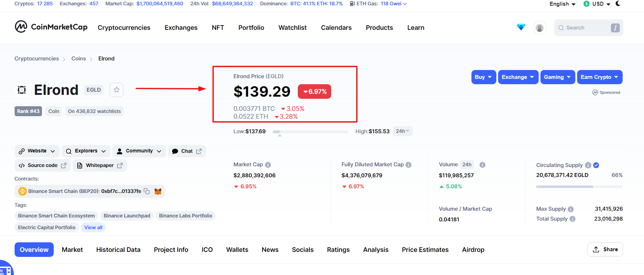Go to the NFT menu
The image size is (644, 275).
click(218, 28)
